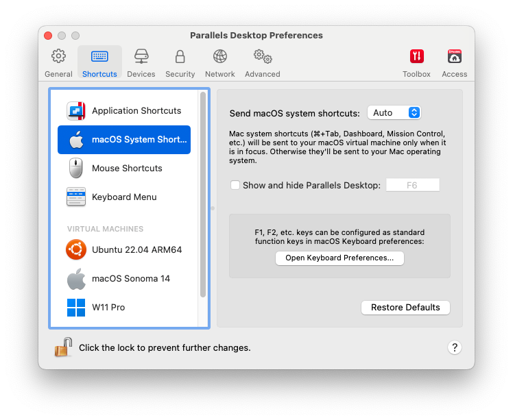
Task: Click the Application Shortcuts icon
Action: (76, 111)
